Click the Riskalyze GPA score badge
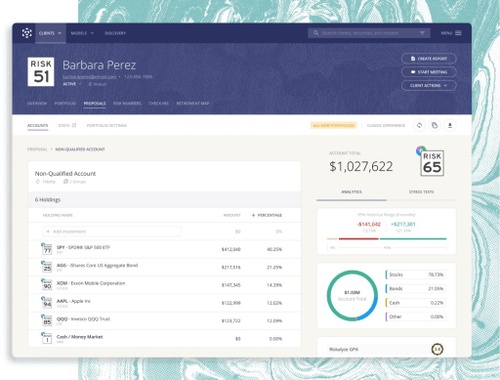Screen dimensions: 500x380 (437, 349)
